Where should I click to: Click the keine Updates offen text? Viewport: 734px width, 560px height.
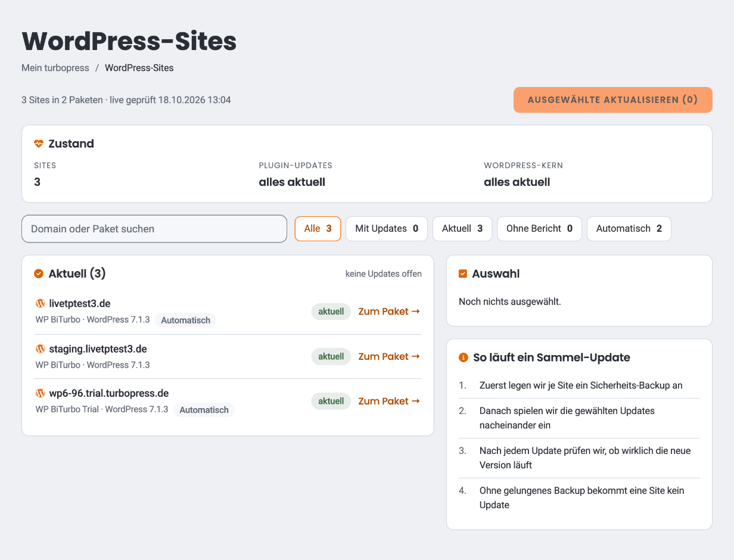point(384,274)
